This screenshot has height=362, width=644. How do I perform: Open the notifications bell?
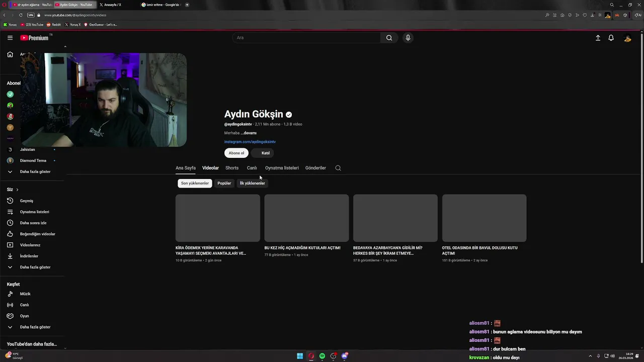(x=611, y=38)
